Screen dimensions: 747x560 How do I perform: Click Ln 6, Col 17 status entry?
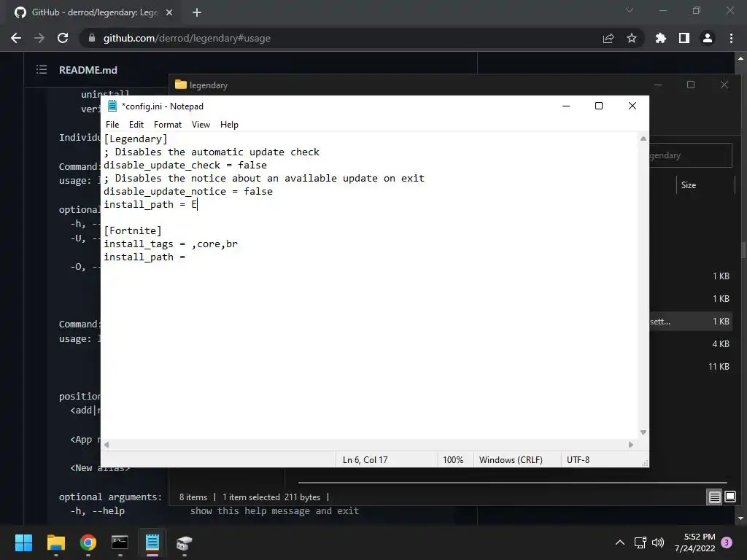click(x=365, y=460)
